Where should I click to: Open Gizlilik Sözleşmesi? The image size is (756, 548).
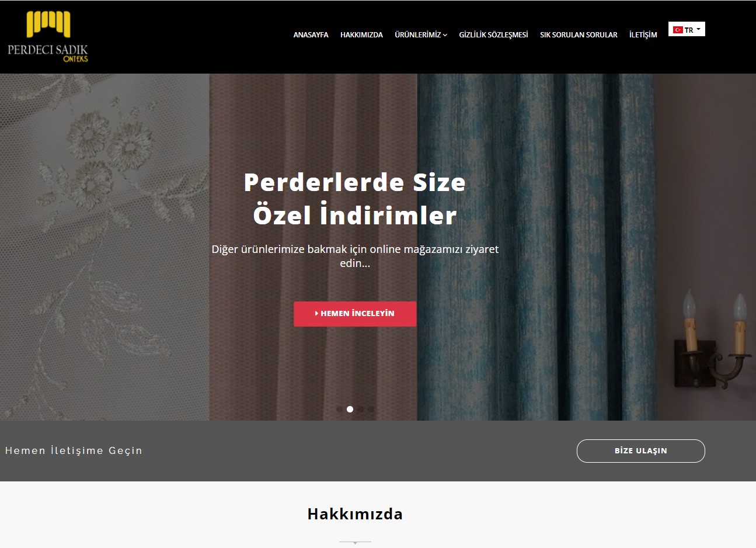pyautogui.click(x=493, y=35)
